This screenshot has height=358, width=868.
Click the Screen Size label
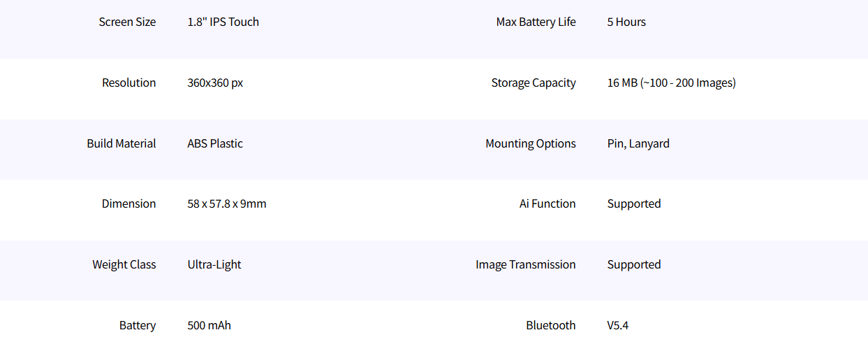[127, 22]
